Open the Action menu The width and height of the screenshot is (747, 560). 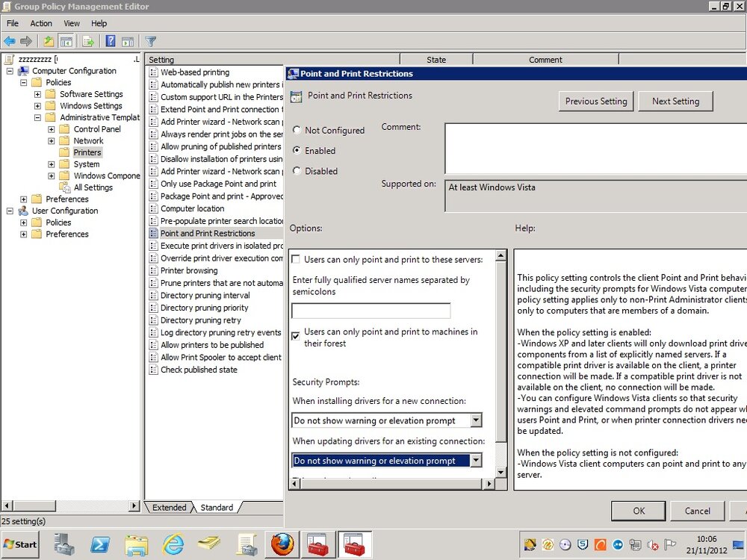coord(41,23)
